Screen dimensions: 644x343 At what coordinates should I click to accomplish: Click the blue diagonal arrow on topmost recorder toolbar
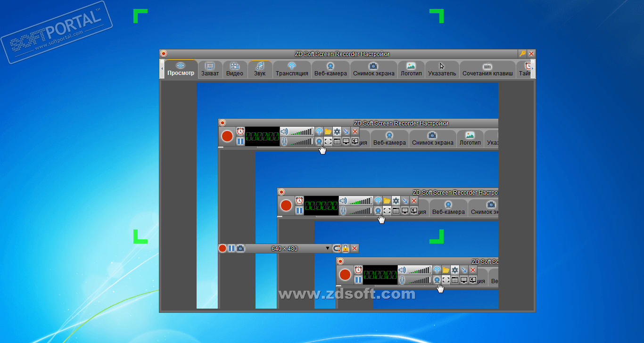pyautogui.click(x=346, y=131)
